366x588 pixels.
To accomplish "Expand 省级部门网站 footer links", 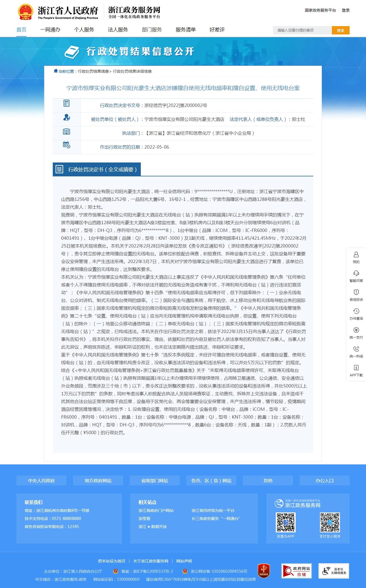I will point(155,481).
